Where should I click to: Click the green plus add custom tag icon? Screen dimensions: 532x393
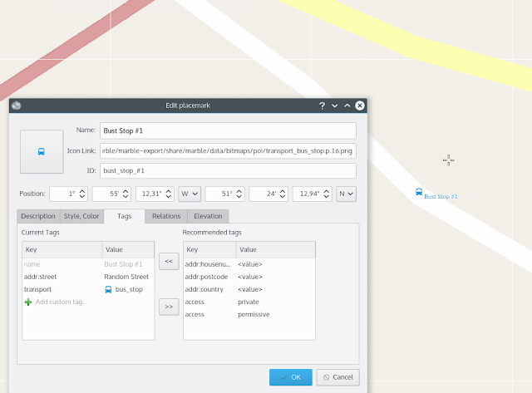point(28,302)
